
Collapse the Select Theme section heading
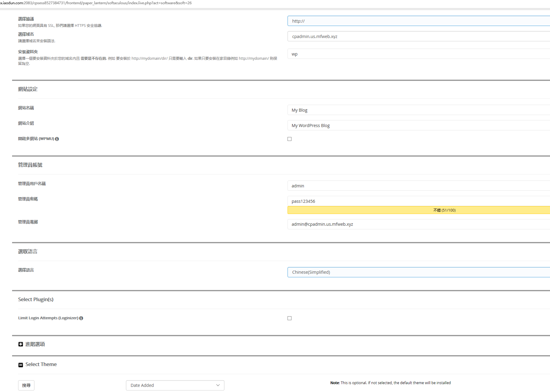coord(41,365)
